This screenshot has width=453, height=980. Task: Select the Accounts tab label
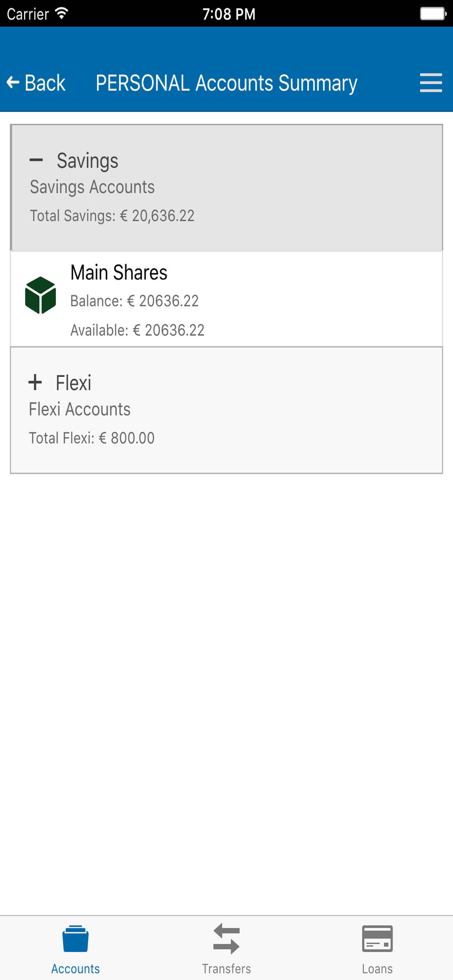click(75, 969)
